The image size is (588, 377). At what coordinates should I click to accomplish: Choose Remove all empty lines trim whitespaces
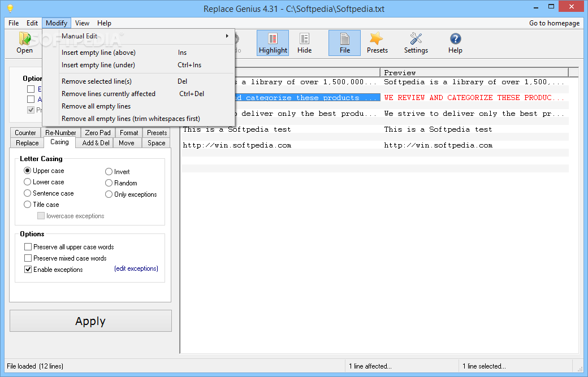[139, 119]
